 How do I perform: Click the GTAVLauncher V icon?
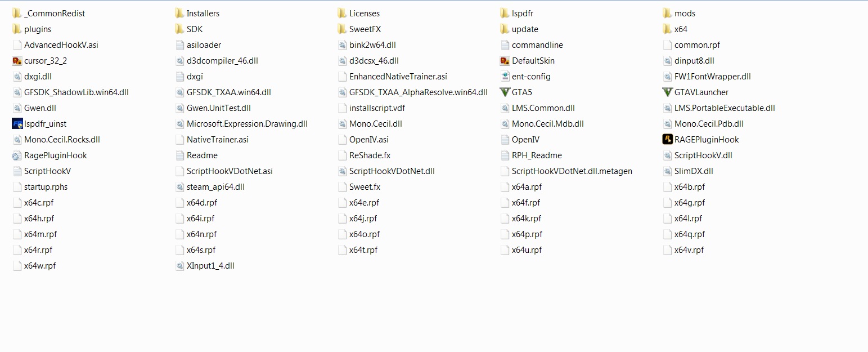click(667, 92)
